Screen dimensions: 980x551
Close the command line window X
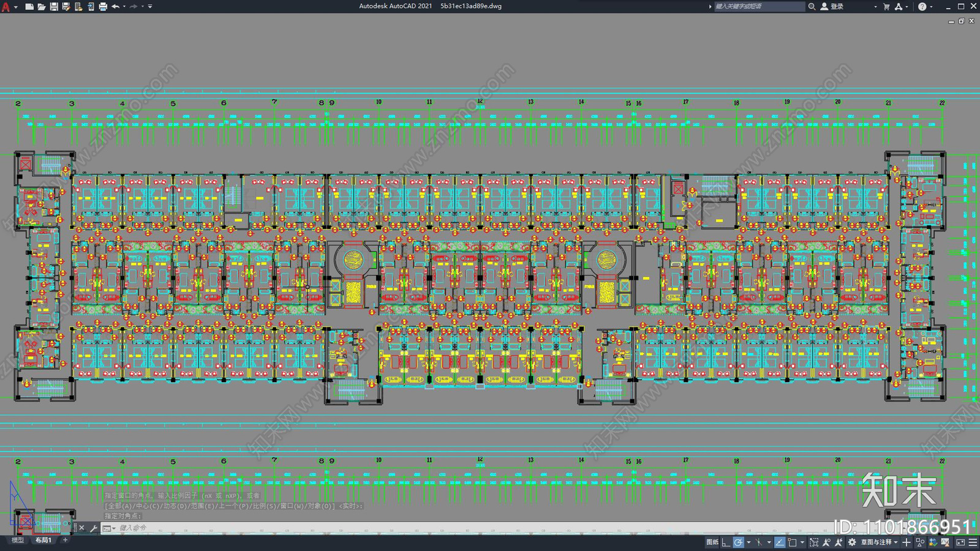[x=81, y=528]
